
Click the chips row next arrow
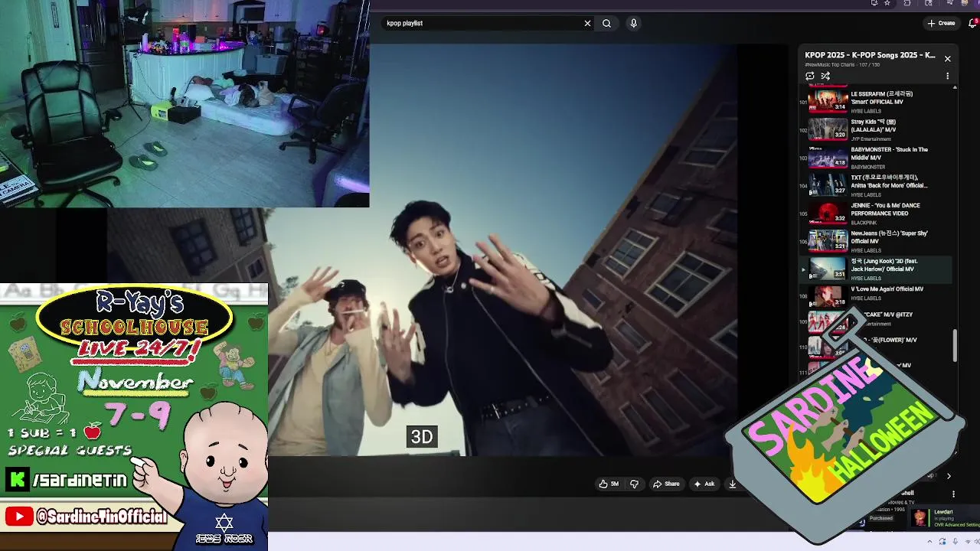coord(949,476)
